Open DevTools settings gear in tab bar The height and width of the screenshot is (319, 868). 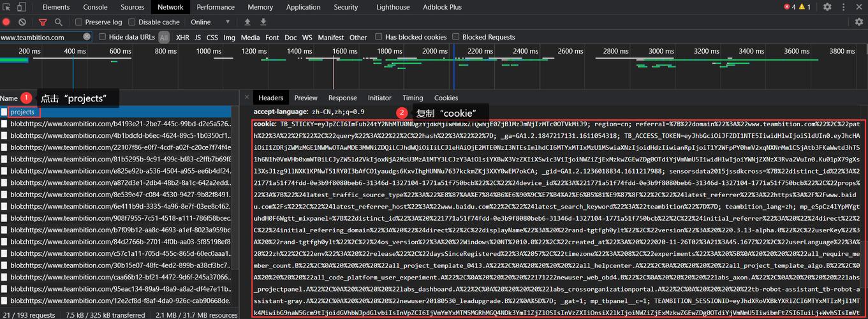click(x=827, y=7)
